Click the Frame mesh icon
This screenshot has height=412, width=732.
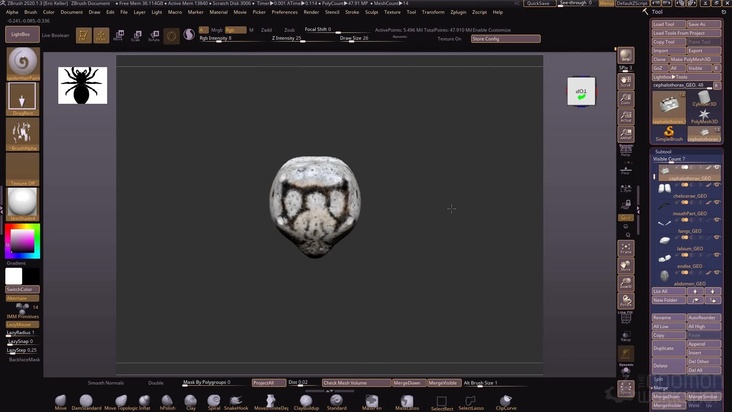[626, 248]
